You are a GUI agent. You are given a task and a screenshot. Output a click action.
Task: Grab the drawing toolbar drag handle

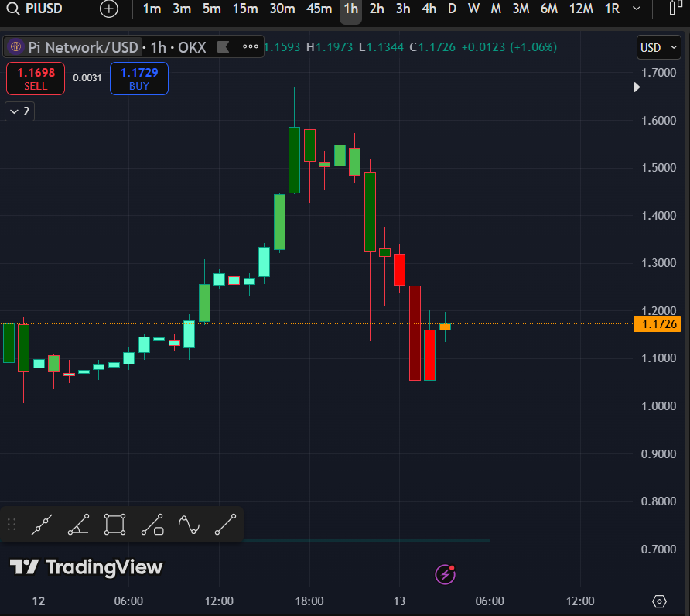[x=12, y=525]
